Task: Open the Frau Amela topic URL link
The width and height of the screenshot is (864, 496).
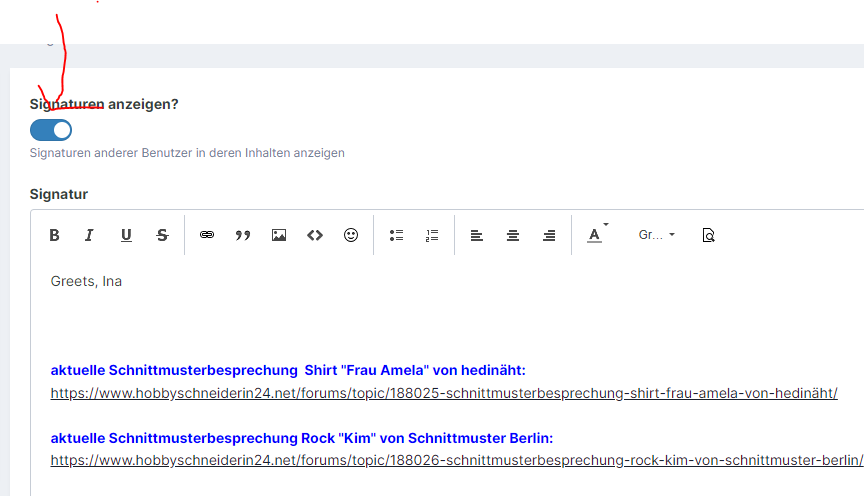Action: [444, 393]
